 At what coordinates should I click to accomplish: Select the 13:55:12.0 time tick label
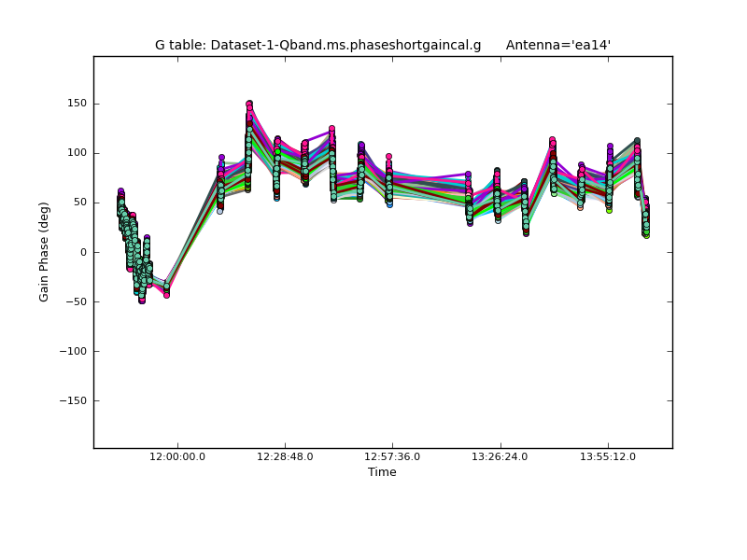[608, 456]
